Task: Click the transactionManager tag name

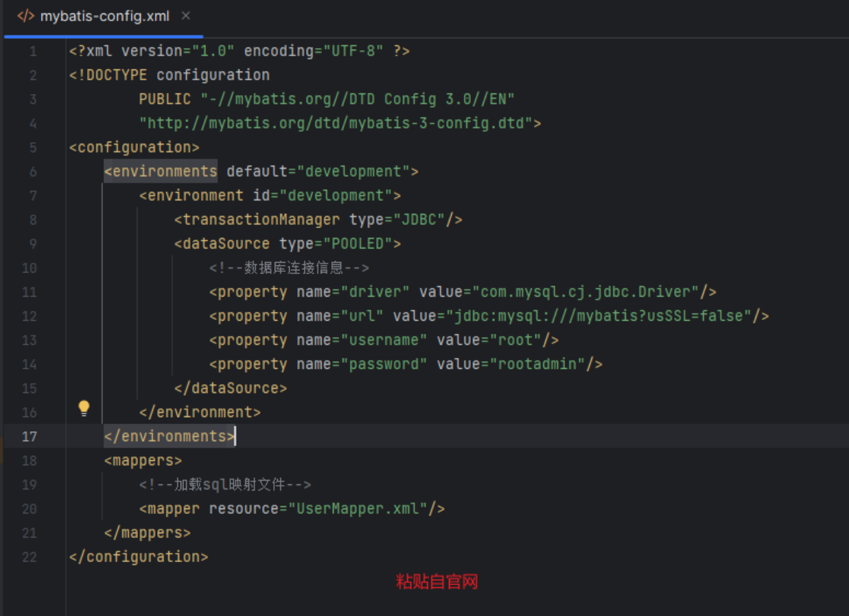Action: tap(261, 219)
